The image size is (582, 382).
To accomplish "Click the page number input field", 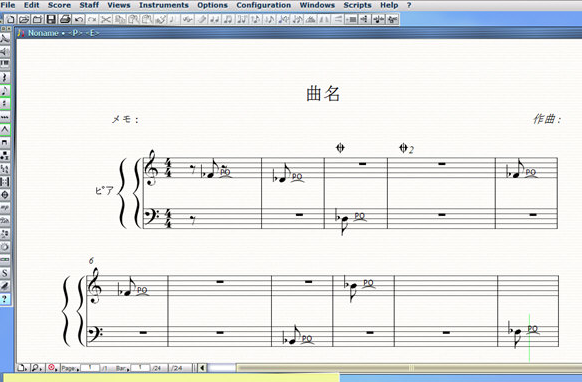I will coord(90,368).
